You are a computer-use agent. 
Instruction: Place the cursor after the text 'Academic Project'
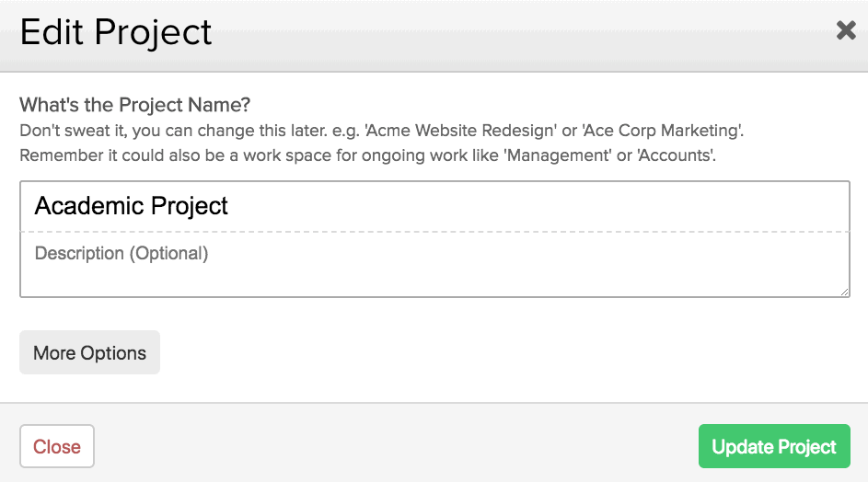pyautogui.click(x=229, y=206)
